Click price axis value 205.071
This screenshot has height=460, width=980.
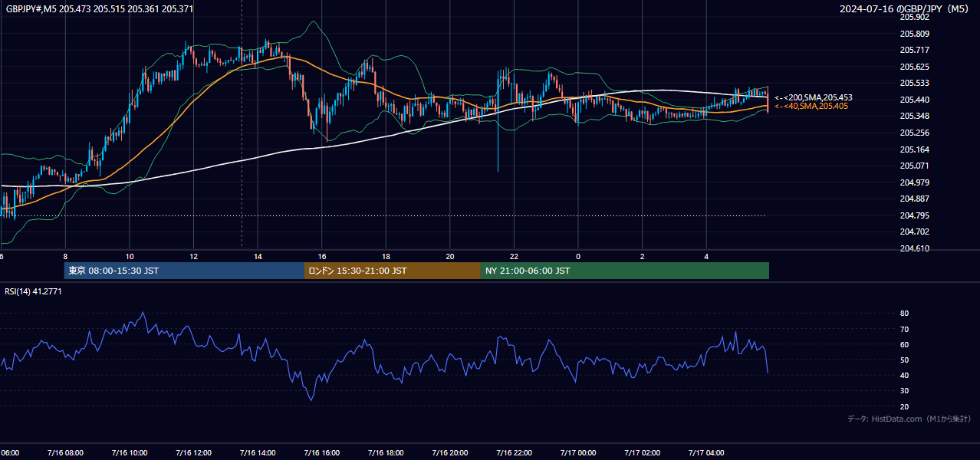click(914, 166)
